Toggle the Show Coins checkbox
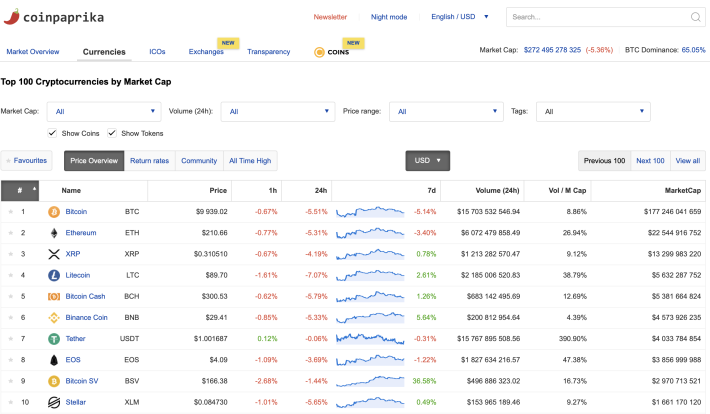710x414 pixels. click(x=52, y=133)
